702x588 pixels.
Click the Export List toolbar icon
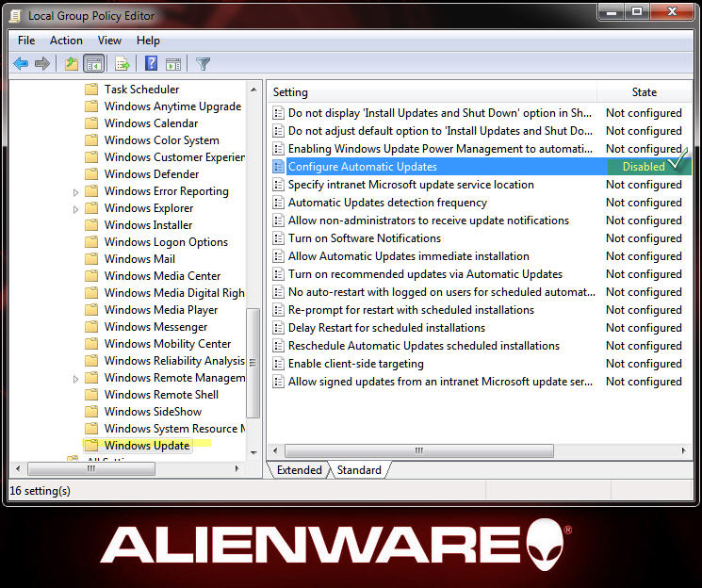122,64
